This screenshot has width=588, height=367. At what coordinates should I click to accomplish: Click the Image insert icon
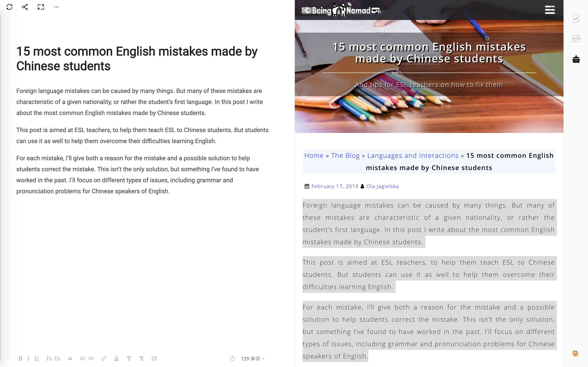[155, 359]
